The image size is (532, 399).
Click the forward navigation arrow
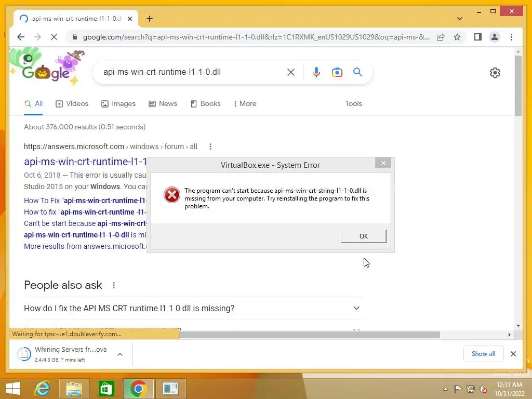37,37
